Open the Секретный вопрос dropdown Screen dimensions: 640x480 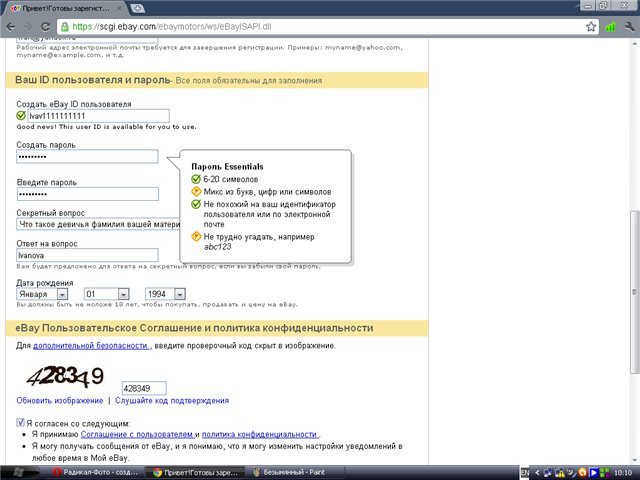coord(98,224)
